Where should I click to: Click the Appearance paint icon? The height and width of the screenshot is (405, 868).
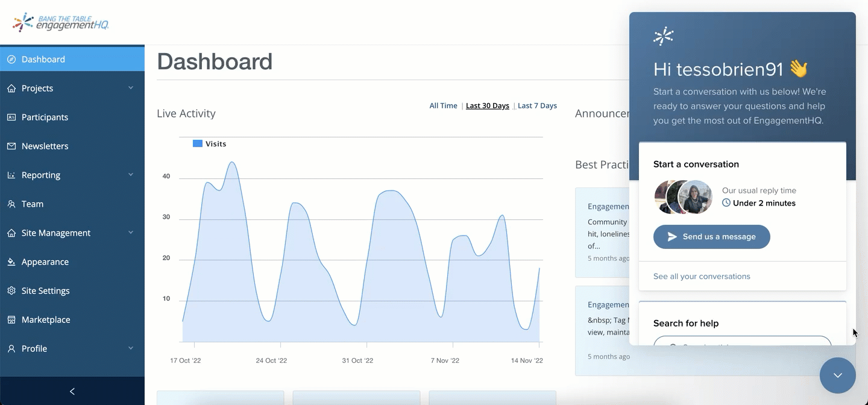click(11, 262)
